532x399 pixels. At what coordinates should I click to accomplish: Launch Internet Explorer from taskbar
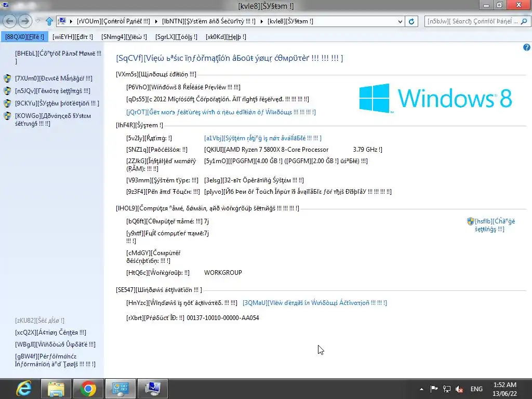coord(24,389)
